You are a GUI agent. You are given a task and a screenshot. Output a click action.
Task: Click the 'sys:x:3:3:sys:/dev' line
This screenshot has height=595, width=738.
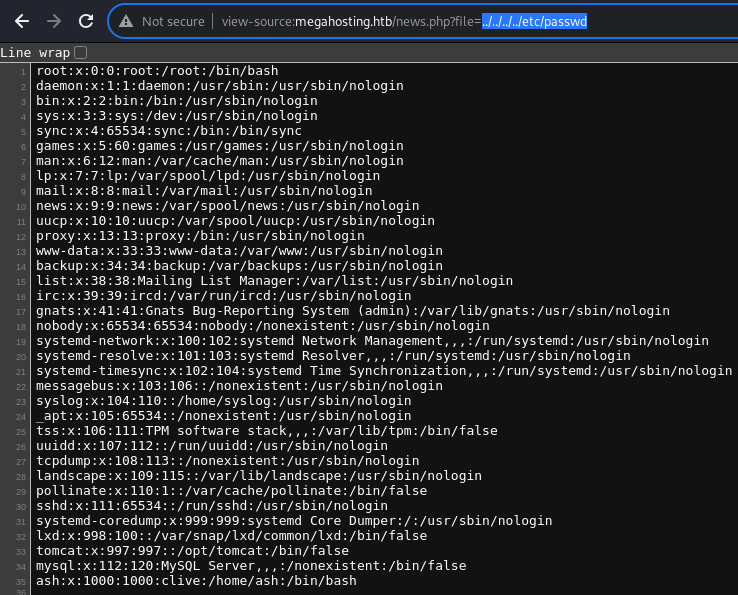coord(177,116)
